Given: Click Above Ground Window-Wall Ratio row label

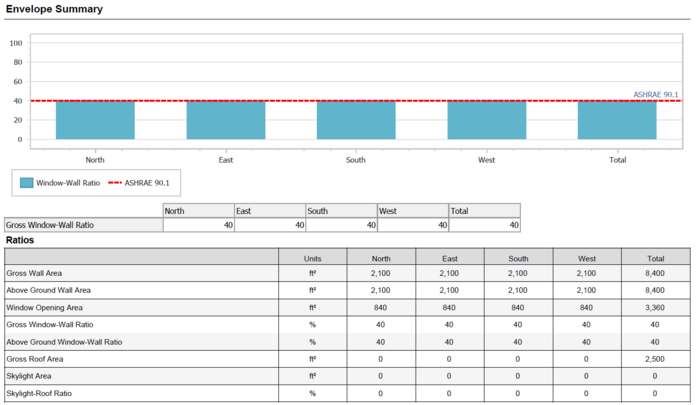Looking at the screenshot, I should coord(64,342).
